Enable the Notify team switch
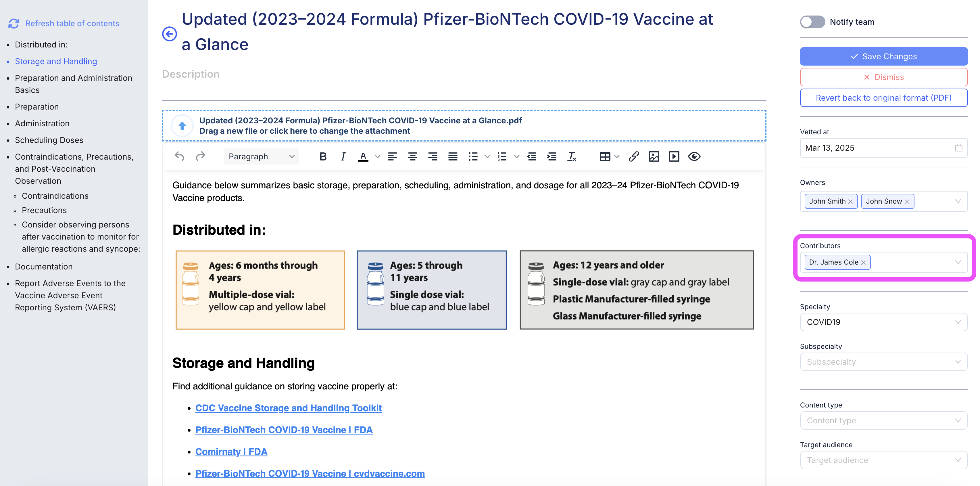 click(812, 22)
